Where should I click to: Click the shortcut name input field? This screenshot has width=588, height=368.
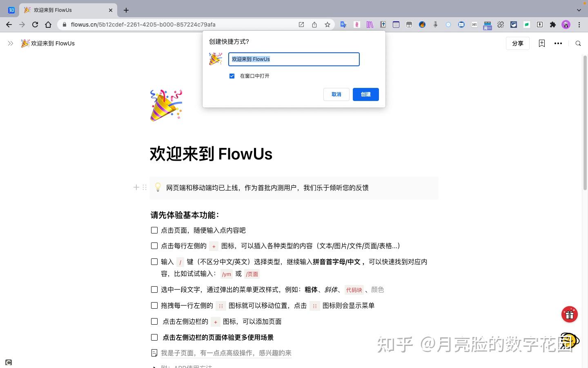pyautogui.click(x=294, y=59)
